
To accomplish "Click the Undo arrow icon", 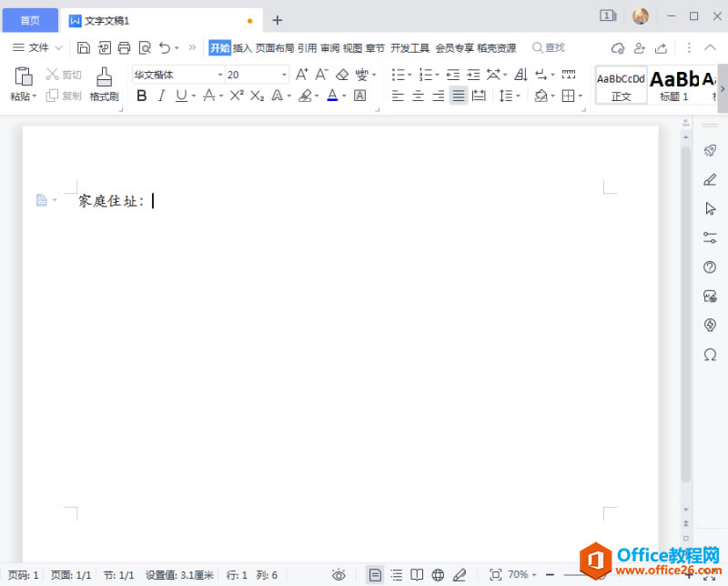I will [165, 47].
